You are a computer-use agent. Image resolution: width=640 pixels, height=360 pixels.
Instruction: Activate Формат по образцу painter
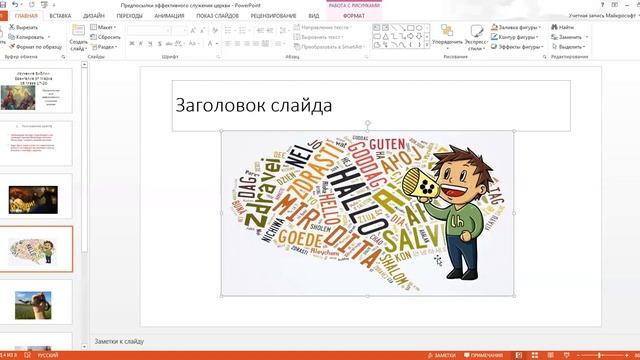click(x=36, y=47)
